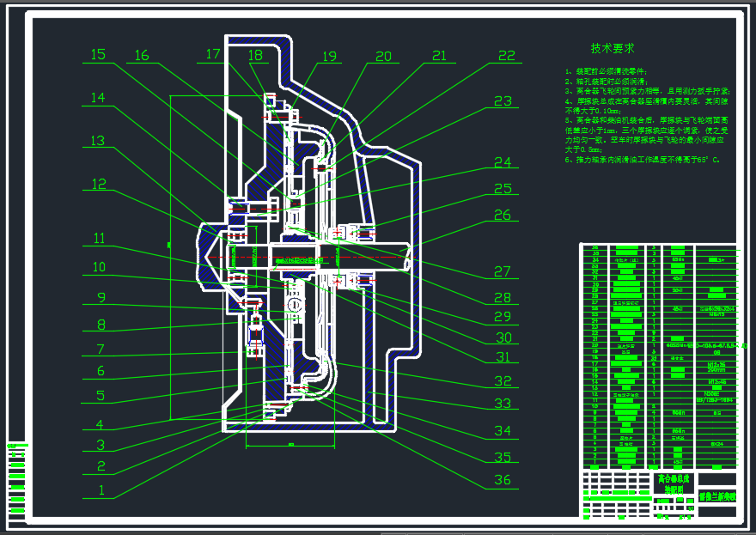Select balloon callout number 1
Image resolution: width=756 pixels, height=535 pixels.
[x=101, y=490]
